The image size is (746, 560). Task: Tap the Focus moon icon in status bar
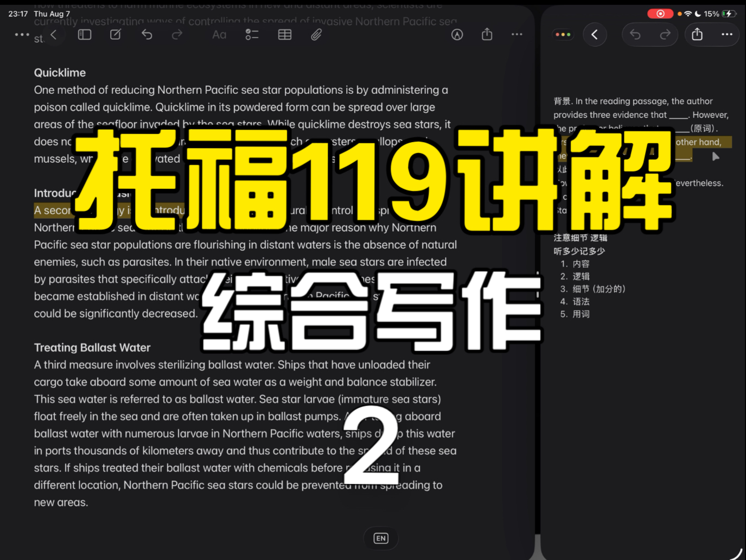pyautogui.click(x=698, y=14)
